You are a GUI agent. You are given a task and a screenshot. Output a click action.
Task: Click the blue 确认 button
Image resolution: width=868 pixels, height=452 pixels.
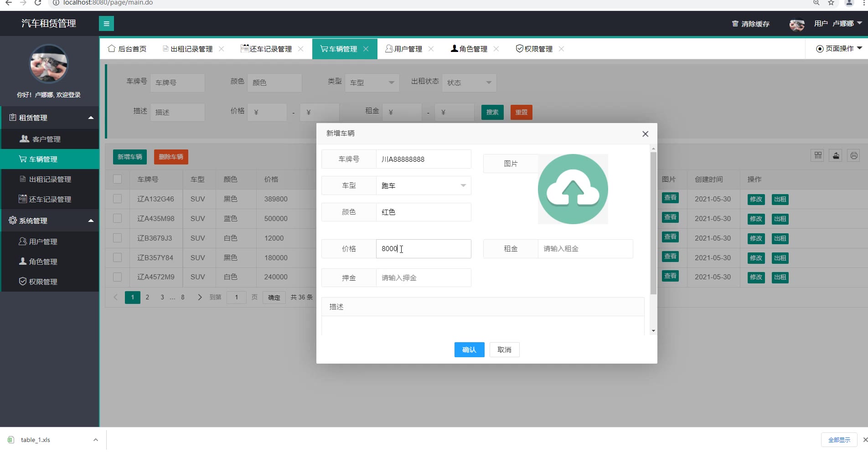click(x=469, y=350)
